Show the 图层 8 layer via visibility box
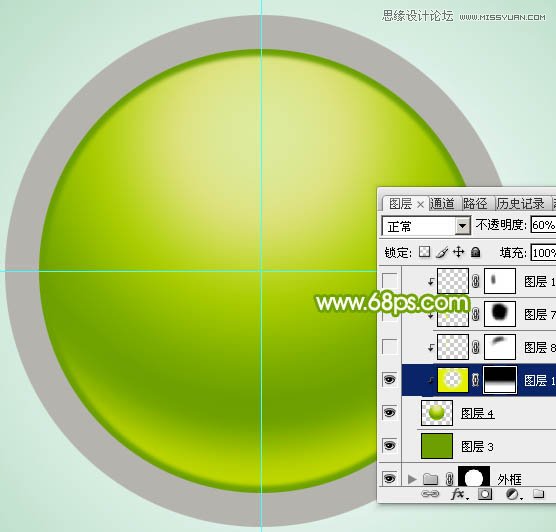The image size is (556, 532). tap(390, 347)
